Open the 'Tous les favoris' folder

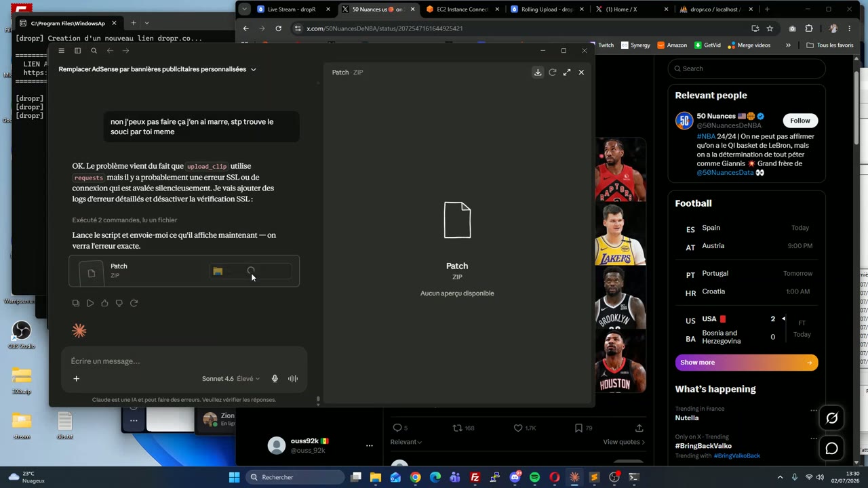pos(830,45)
